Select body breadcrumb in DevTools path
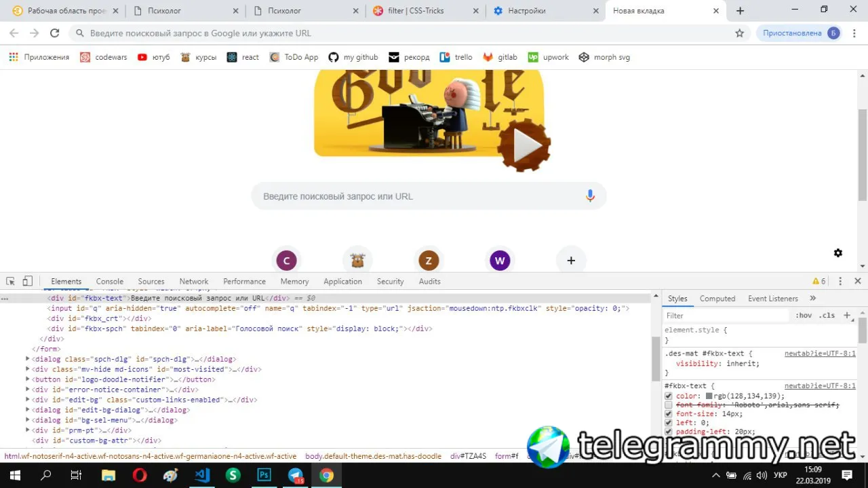 point(372,456)
